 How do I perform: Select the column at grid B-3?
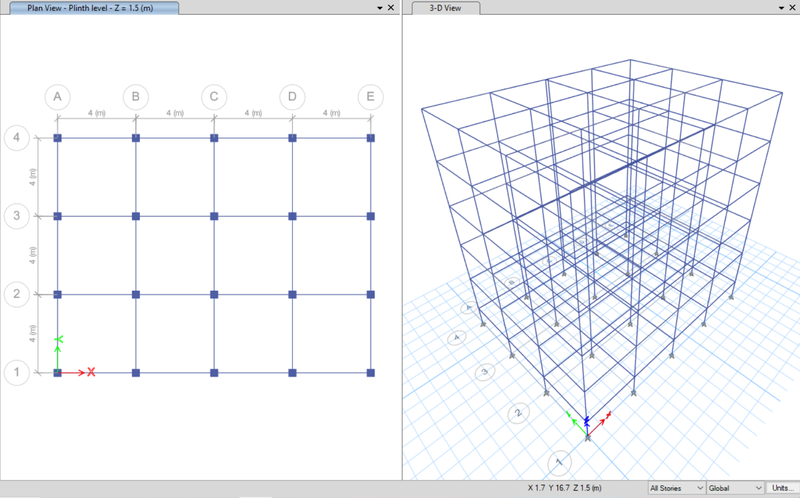136,216
